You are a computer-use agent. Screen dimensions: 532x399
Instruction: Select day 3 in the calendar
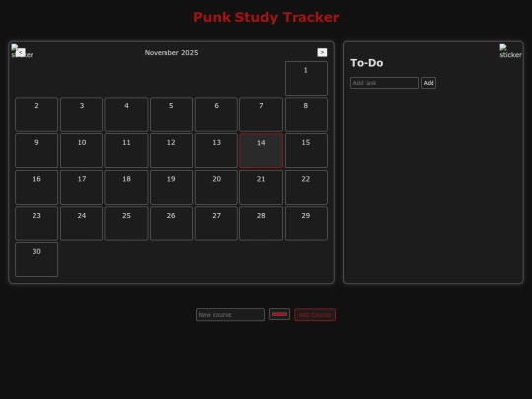tap(82, 114)
